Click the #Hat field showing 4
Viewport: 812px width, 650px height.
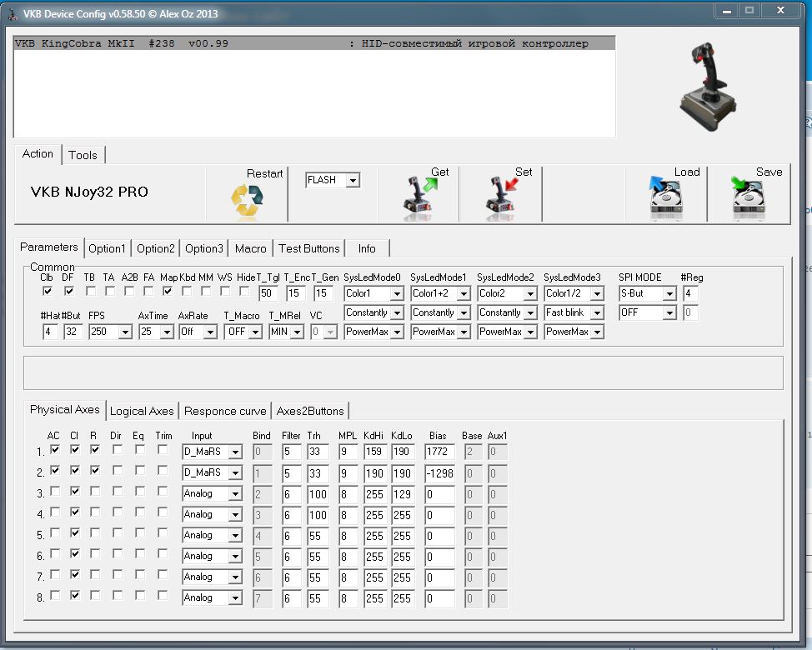click(50, 332)
